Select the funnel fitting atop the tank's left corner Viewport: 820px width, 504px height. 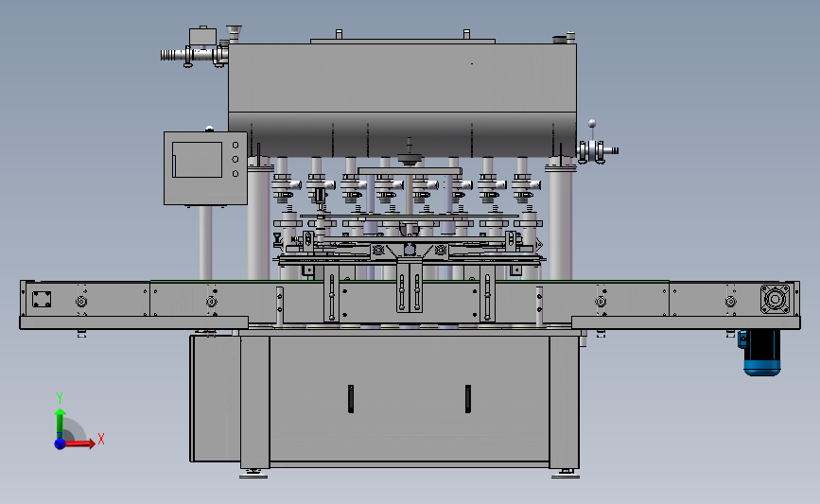coord(234,33)
